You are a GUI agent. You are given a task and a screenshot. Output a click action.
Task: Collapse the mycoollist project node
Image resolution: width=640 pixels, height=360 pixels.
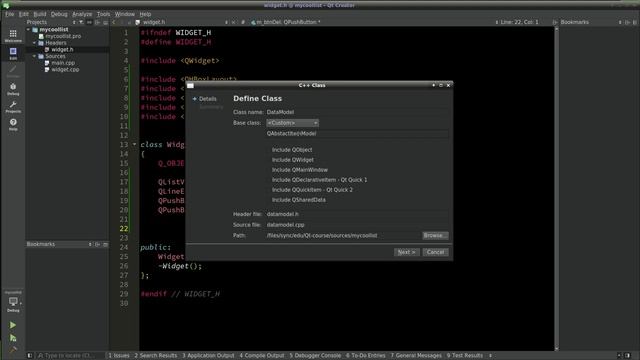[29, 29]
